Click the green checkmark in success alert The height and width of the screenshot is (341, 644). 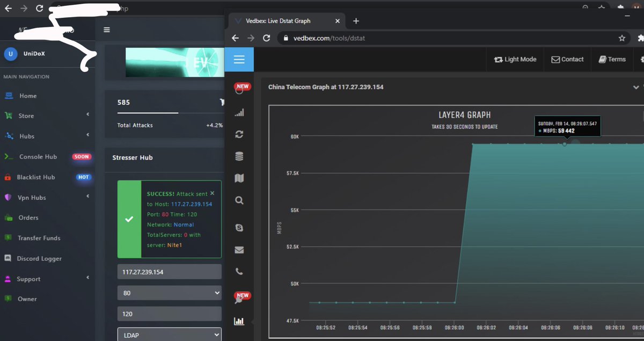tap(129, 219)
